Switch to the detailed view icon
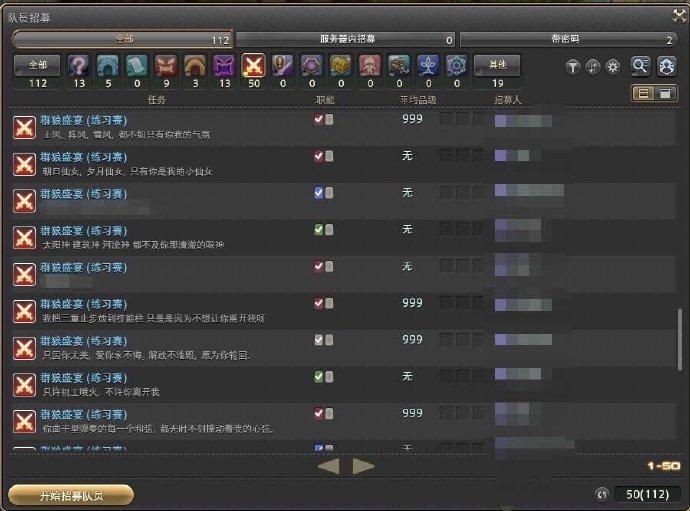 665,93
